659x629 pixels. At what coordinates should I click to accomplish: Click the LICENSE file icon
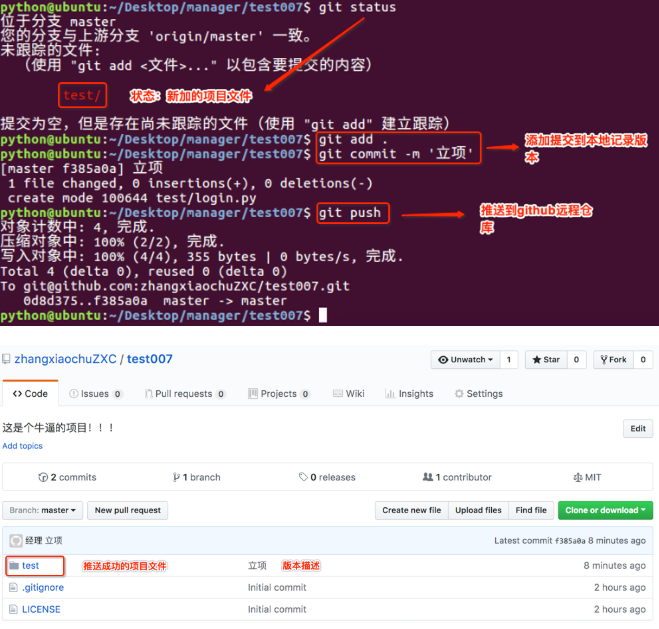(x=13, y=609)
